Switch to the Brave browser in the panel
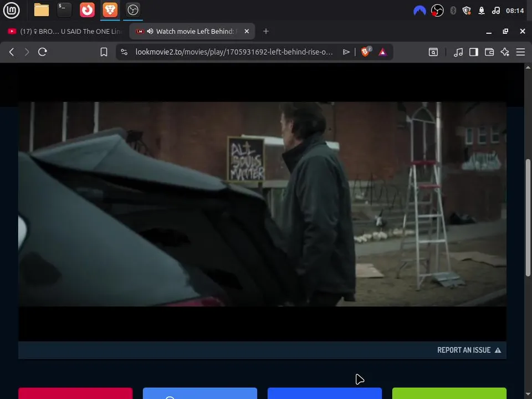The image size is (532, 399). point(110,10)
